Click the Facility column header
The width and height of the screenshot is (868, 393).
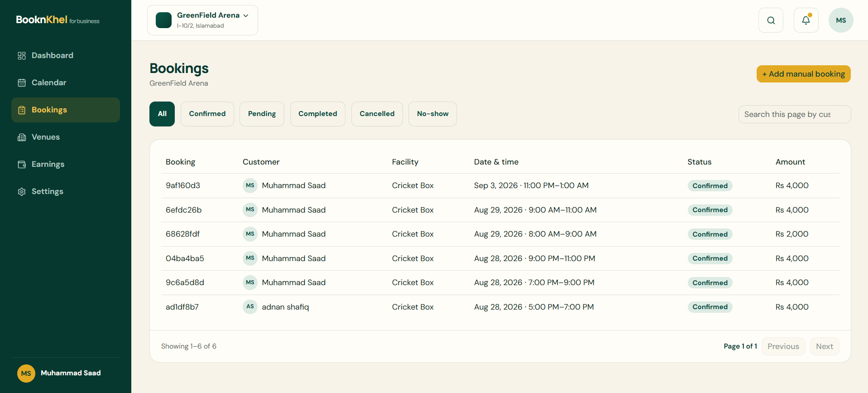pyautogui.click(x=405, y=162)
